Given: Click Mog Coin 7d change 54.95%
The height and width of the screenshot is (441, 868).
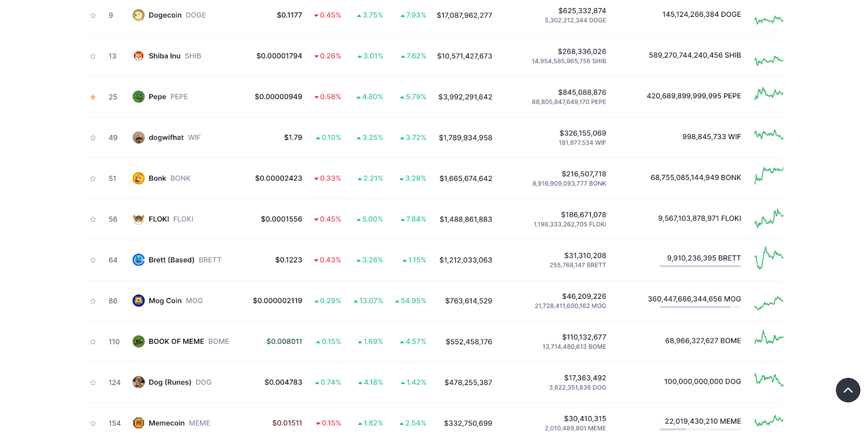Looking at the screenshot, I should coord(411,300).
